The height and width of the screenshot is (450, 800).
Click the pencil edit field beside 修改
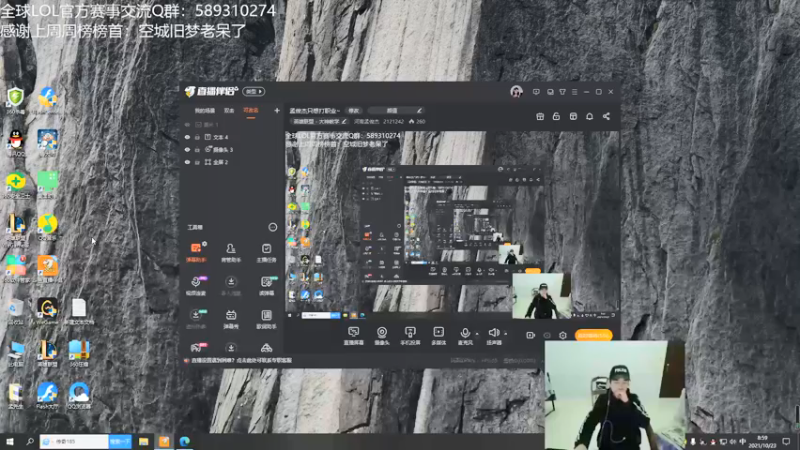[396, 110]
